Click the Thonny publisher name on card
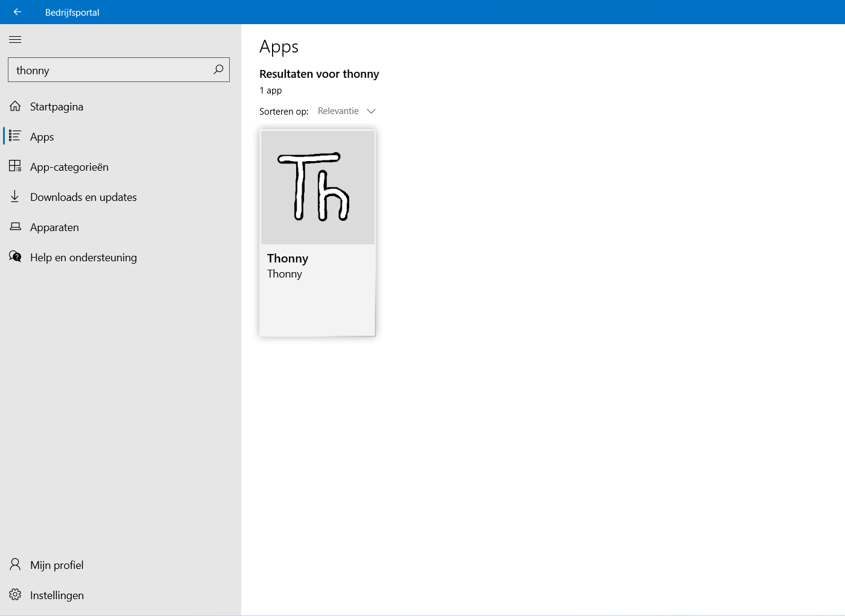The image size is (845, 616). click(x=285, y=274)
